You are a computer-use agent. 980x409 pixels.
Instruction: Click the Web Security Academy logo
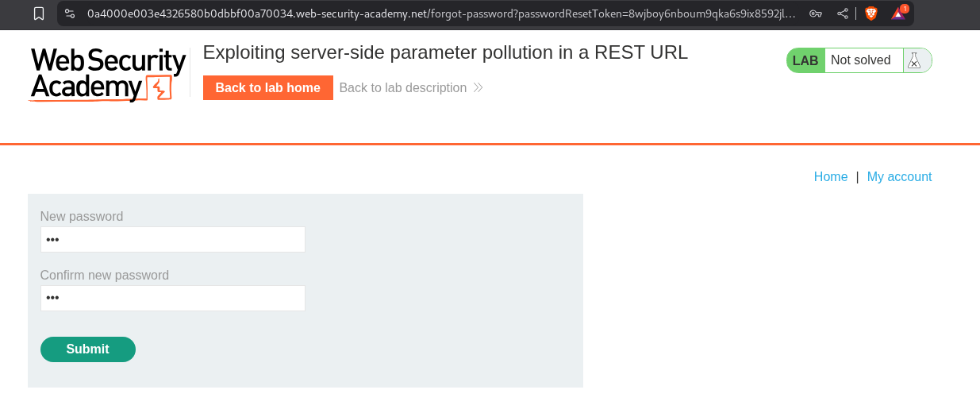click(x=108, y=74)
